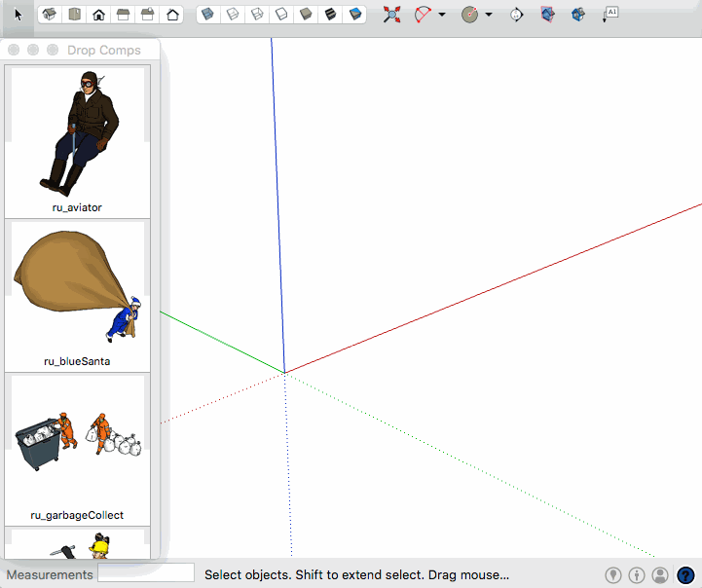The width and height of the screenshot is (702, 588).
Task: Close the Drop Comps panel
Action: 14,50
